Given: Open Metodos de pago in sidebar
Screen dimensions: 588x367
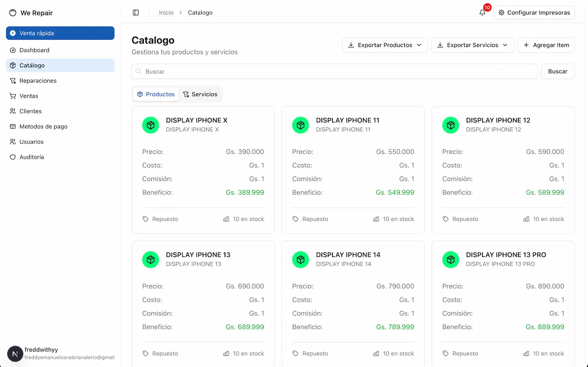Looking at the screenshot, I should (60, 127).
